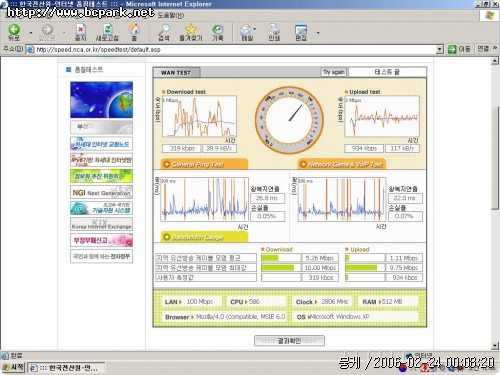This screenshot has height=375, width=500.
Task: Open the green committee banner link
Action: tap(101, 176)
